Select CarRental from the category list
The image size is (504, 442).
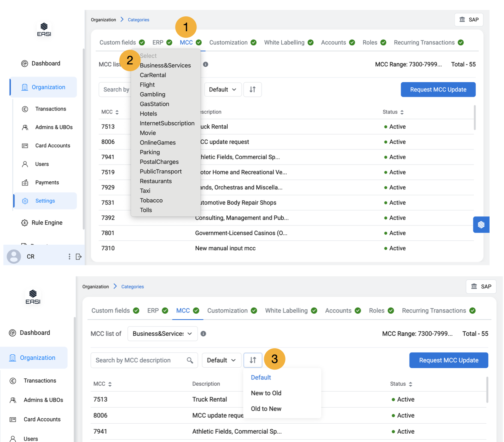tap(153, 75)
